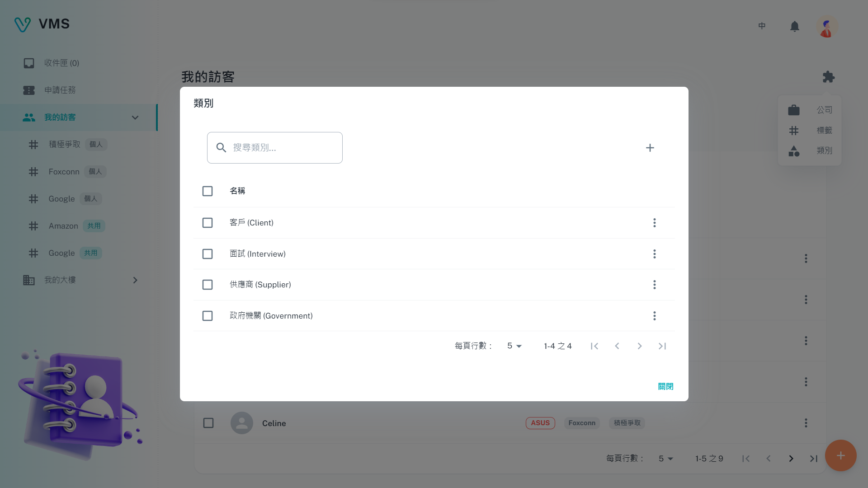Select the 客戶 (Client) checkbox

click(x=208, y=223)
